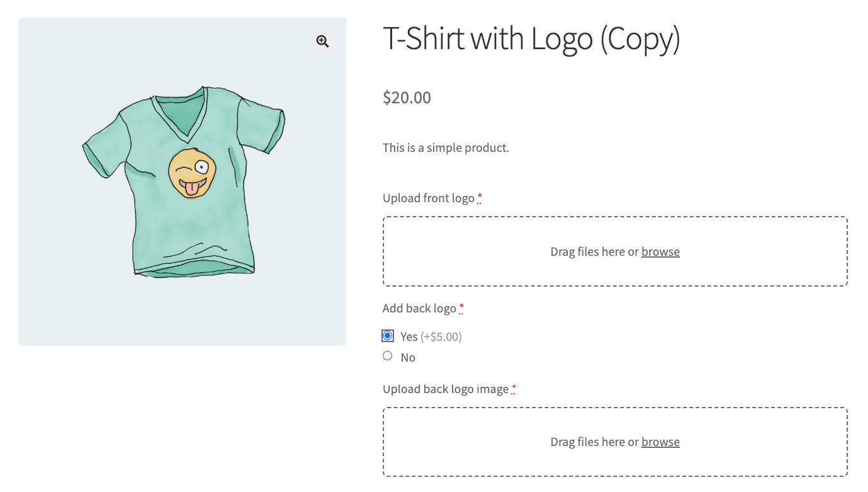Viewport: 868px width, 492px height.
Task: Click the front logo drag-and-drop upload area
Action: [x=615, y=251]
